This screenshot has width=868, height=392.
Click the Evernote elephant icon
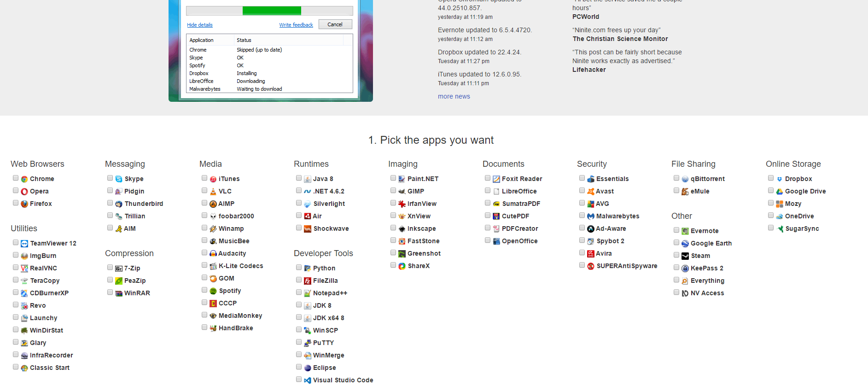[x=685, y=231]
